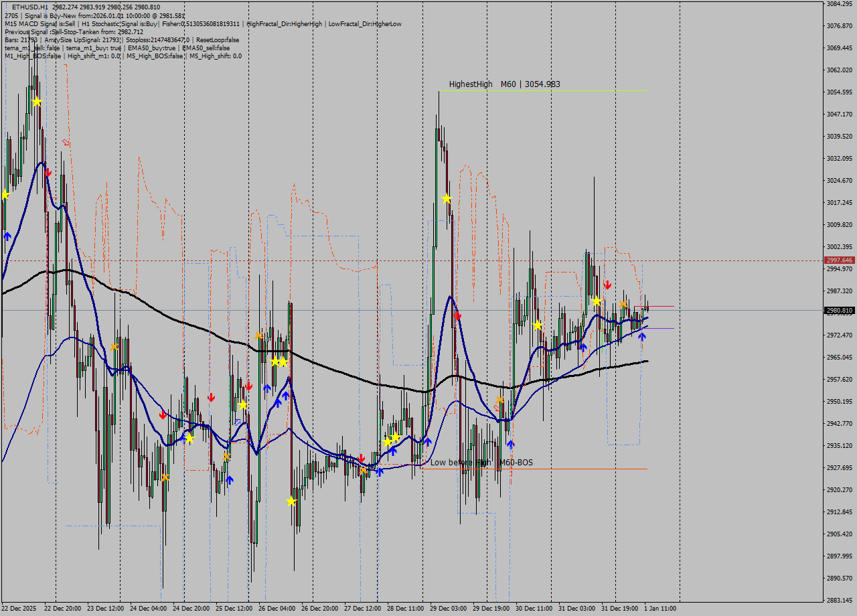Click the Low before High M60-BOS label
Viewport: 857px width, 616px height.
tap(483, 462)
